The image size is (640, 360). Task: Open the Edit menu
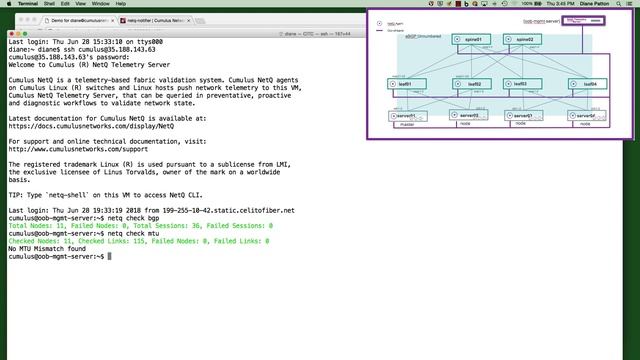(65, 4)
